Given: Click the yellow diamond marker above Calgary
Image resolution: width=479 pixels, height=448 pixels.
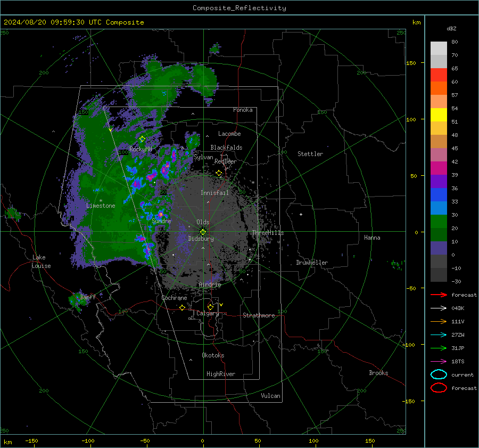Looking at the screenshot, I should pyautogui.click(x=210, y=307).
